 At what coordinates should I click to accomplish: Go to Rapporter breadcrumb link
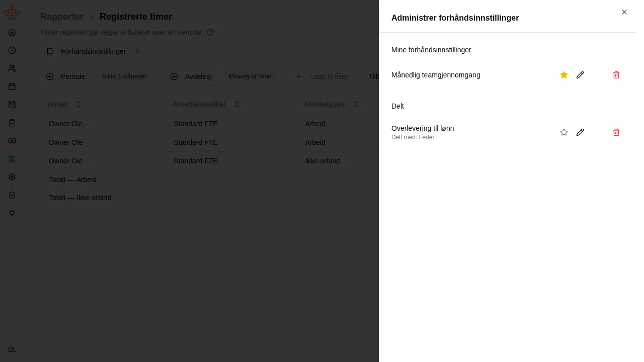click(62, 17)
